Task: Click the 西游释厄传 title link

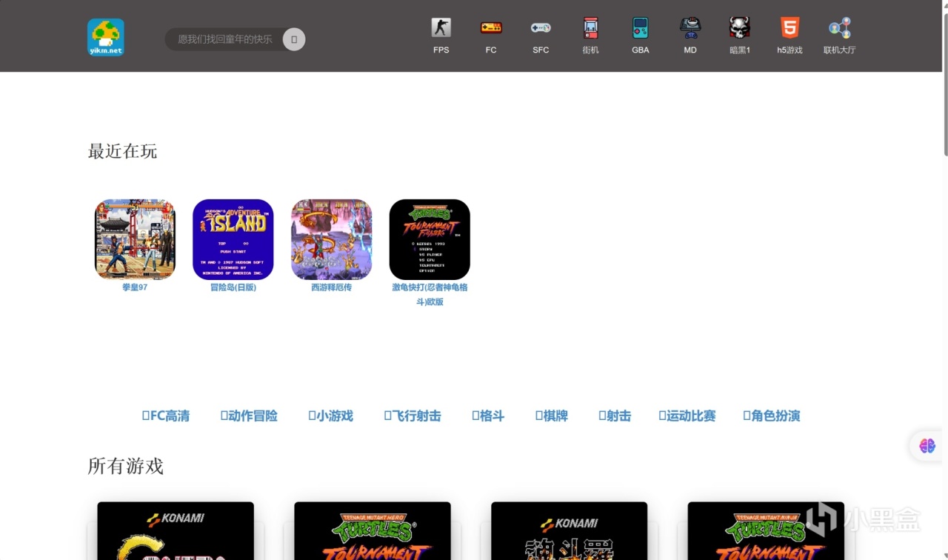Action: click(331, 287)
